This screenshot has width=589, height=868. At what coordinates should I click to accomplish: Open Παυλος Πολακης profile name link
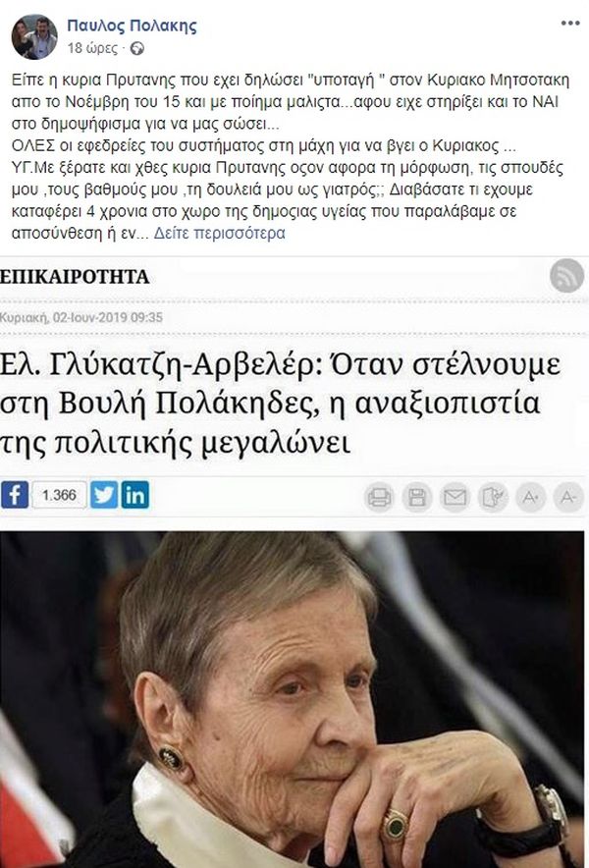click(x=132, y=26)
